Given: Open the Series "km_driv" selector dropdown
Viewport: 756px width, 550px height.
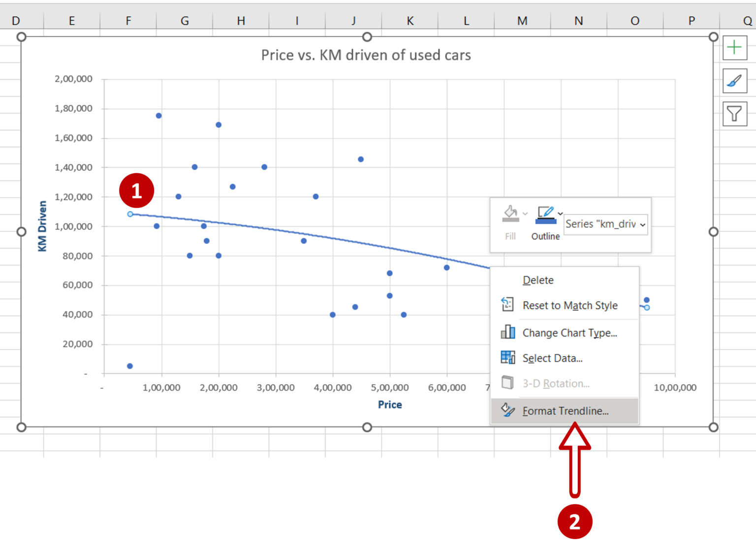Looking at the screenshot, I should [642, 224].
